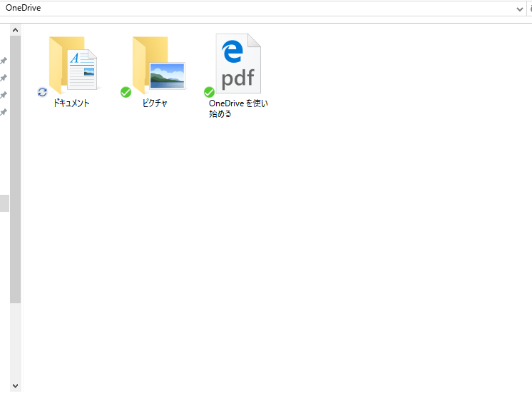Viewport: 532px width, 401px height.
Task: Click the navigation pane scrollbar thumb
Action: click(15, 169)
